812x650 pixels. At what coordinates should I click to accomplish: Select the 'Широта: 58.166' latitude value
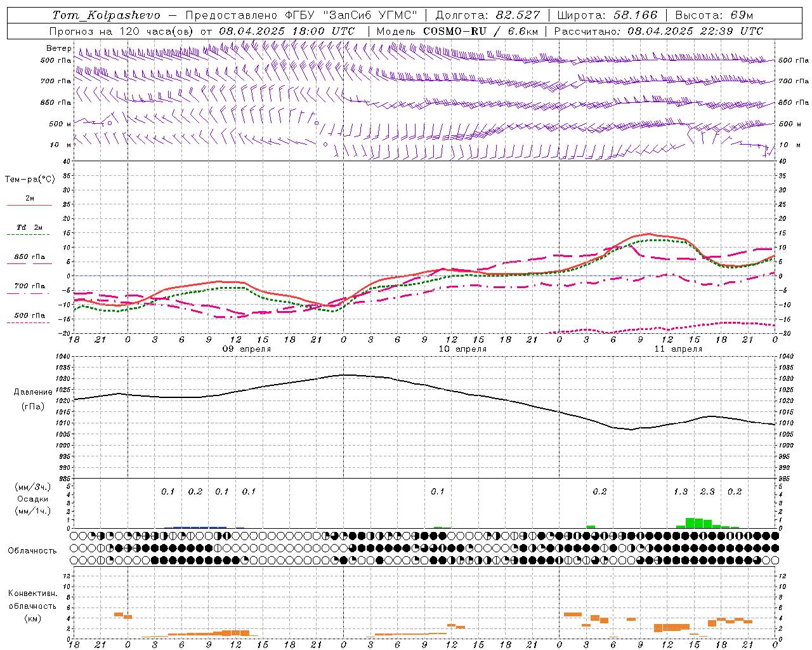[x=608, y=15]
